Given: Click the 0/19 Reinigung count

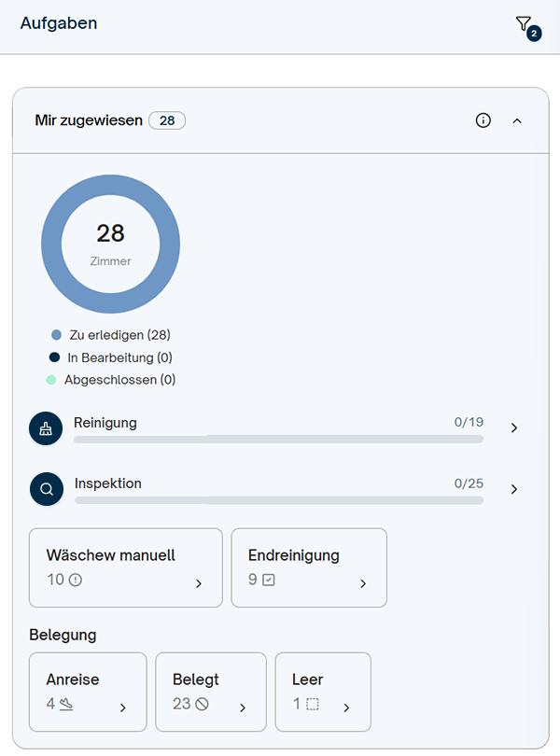Looking at the screenshot, I should 469,423.
